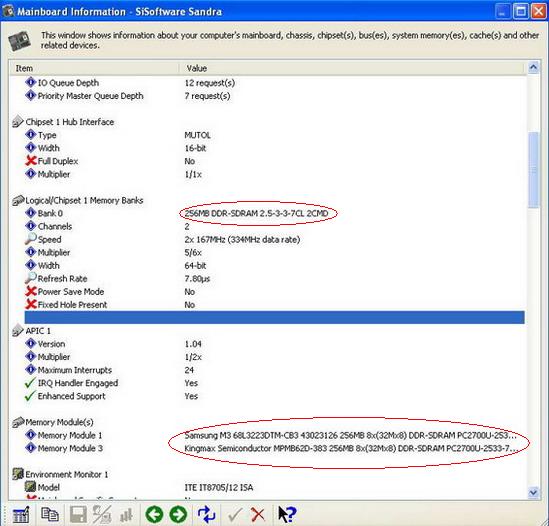Click the ITE IT8705/12 ISA value
549x526 pixels.
218,487
